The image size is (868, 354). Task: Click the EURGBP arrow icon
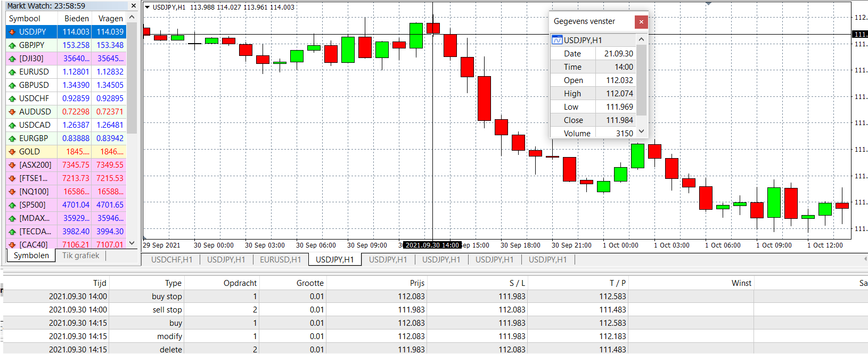(x=12, y=138)
